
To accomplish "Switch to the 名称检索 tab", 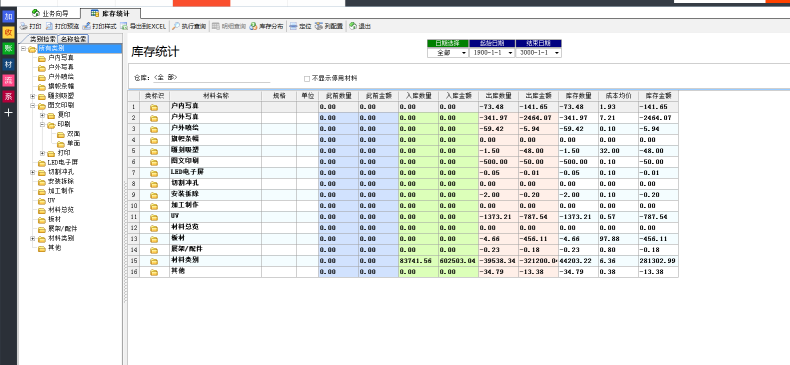I will coord(74,39).
